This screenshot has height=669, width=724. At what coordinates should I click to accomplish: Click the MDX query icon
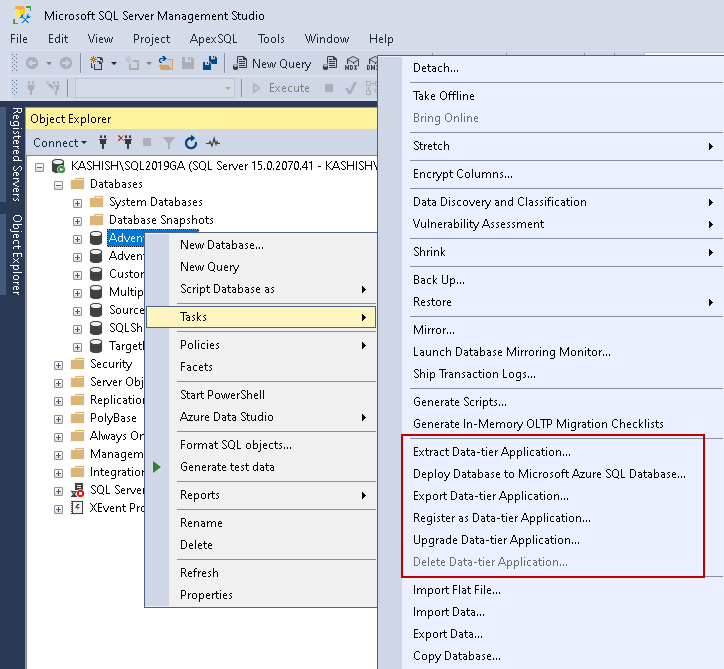tap(352, 63)
